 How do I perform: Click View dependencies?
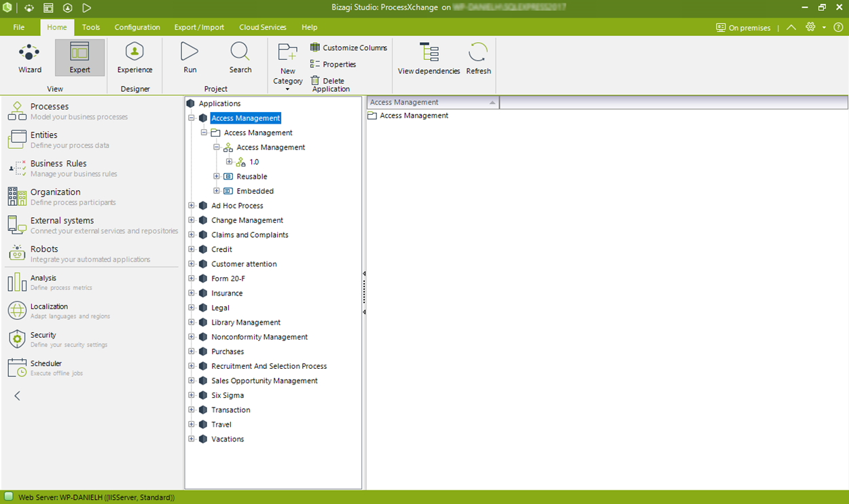pos(429,58)
